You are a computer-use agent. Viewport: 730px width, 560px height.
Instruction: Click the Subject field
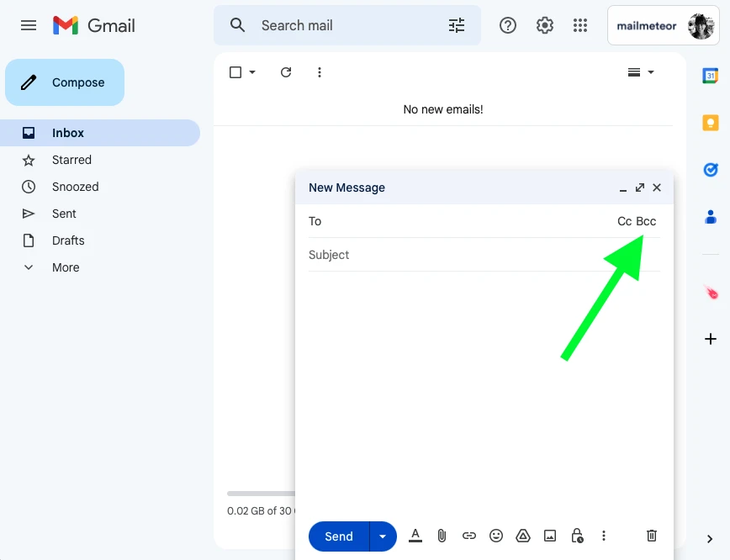[484, 255]
